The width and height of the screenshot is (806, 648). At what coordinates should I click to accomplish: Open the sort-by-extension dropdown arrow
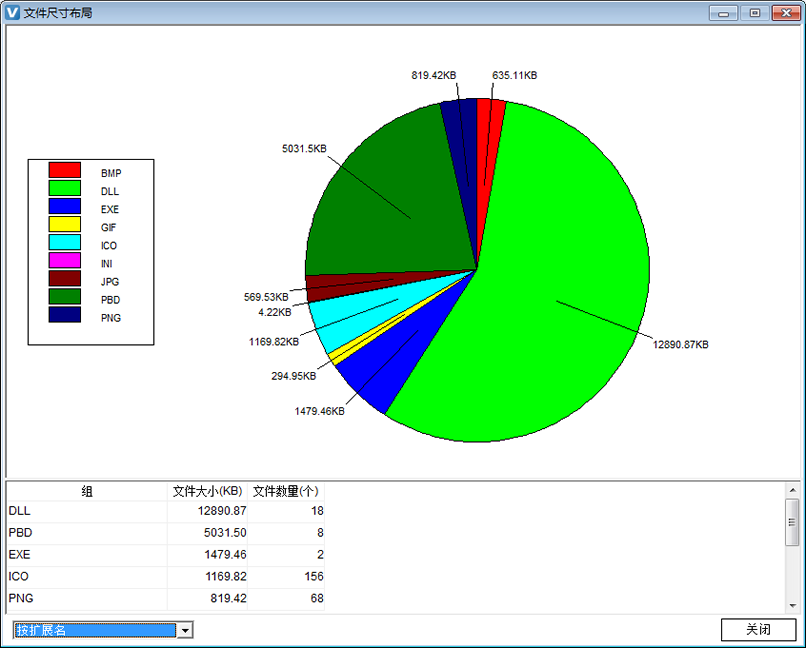click(x=185, y=630)
